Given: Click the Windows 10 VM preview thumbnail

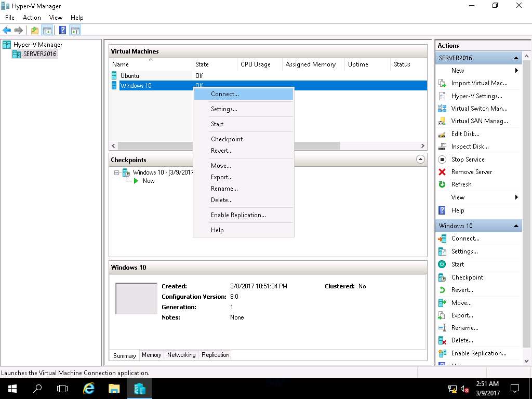Looking at the screenshot, I should (137, 299).
